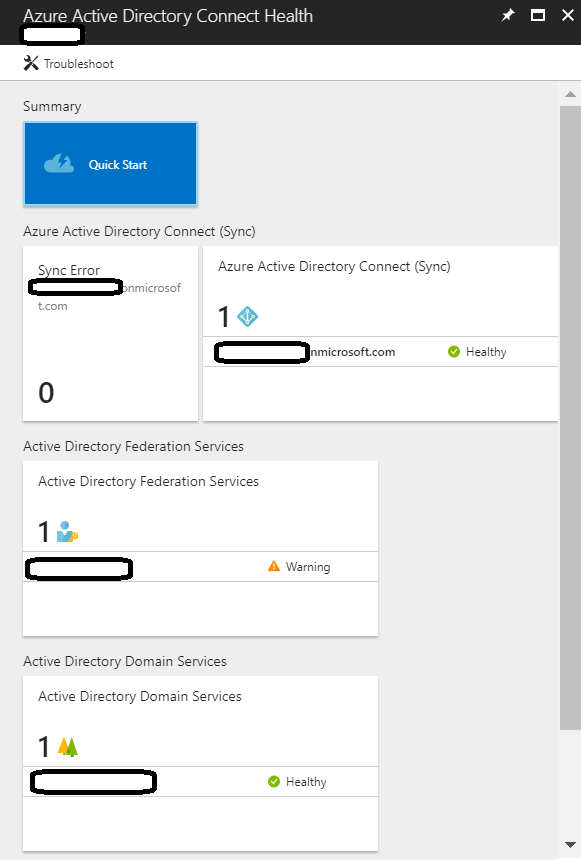Open the Troubleshoot tool

pos(68,63)
